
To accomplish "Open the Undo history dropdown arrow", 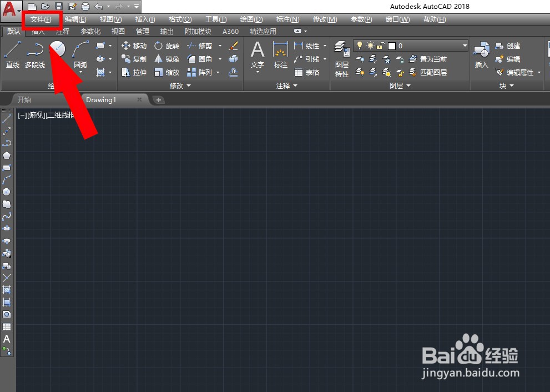I will pos(108,6).
